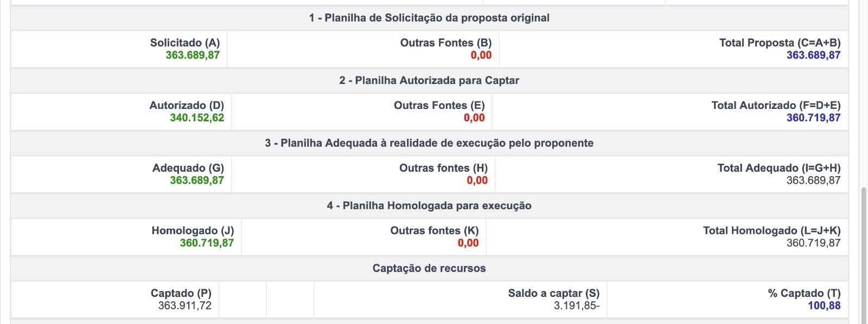Select the "2 - Planilha Autorizada para Captar" header
This screenshot has height=324, width=868.
pos(429,81)
